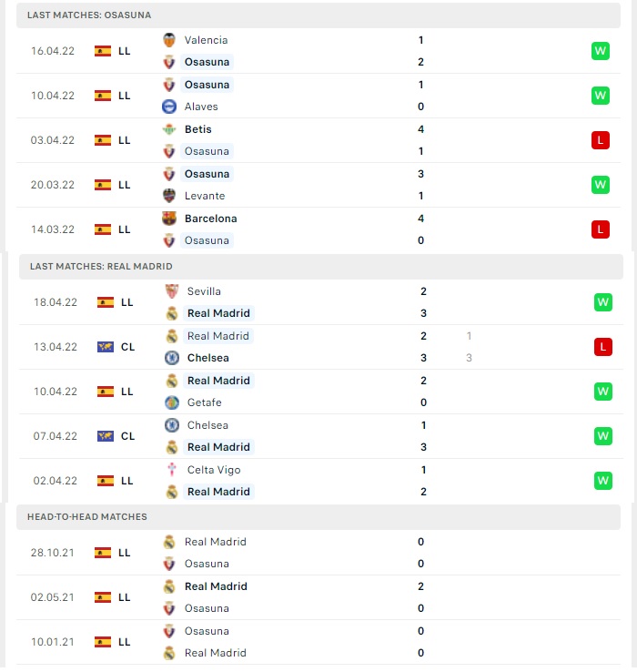637x672 pixels.
Task: Click the Barcelona club crest icon
Action: pos(169,219)
